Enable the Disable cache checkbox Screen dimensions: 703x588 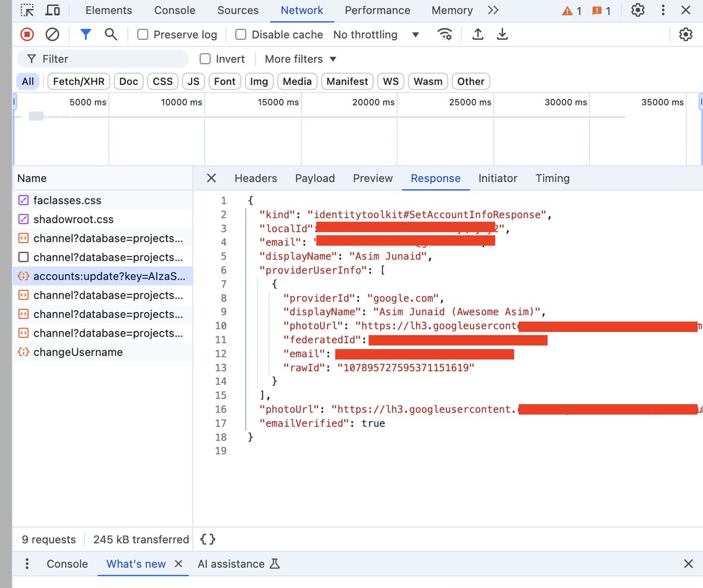(240, 35)
